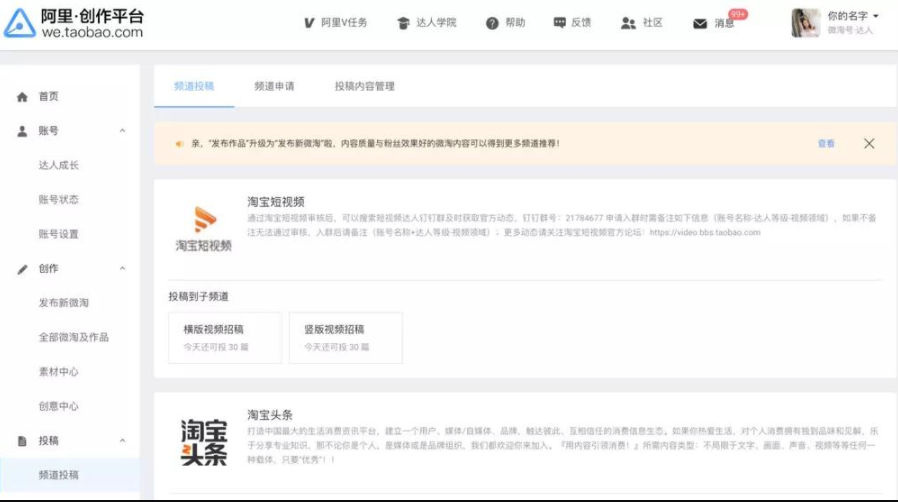
Task: Select the 竖版视频招稿 sub-channel card
Action: [346, 338]
